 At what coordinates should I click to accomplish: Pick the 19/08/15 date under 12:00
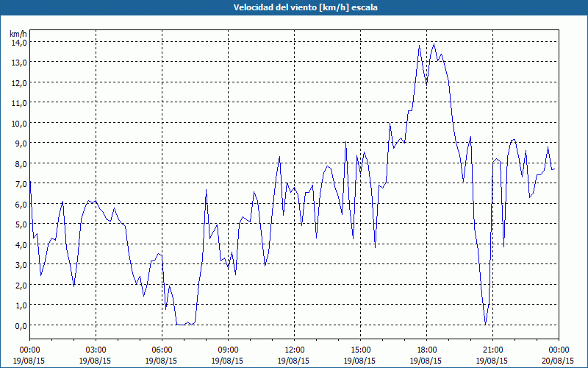(x=293, y=361)
